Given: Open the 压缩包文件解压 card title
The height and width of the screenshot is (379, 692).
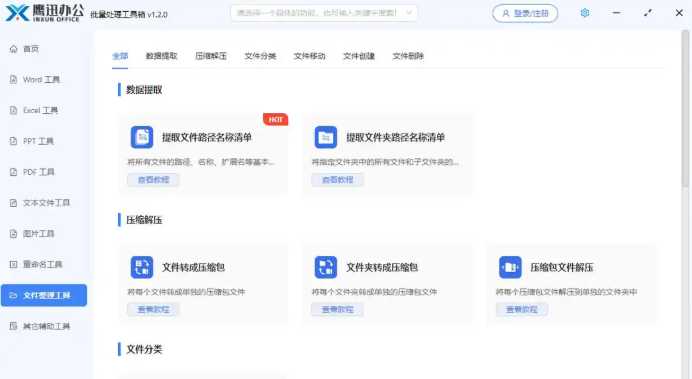Looking at the screenshot, I should (x=562, y=267).
